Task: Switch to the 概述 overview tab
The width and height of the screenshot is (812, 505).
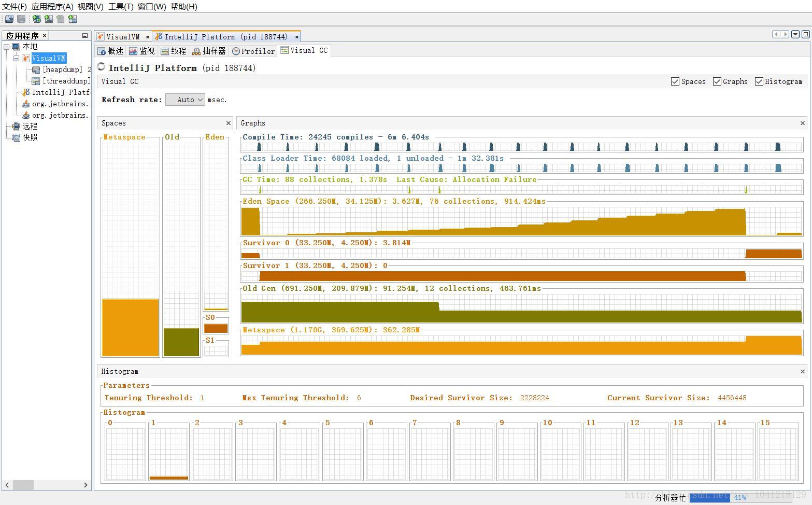Action: 111,51
